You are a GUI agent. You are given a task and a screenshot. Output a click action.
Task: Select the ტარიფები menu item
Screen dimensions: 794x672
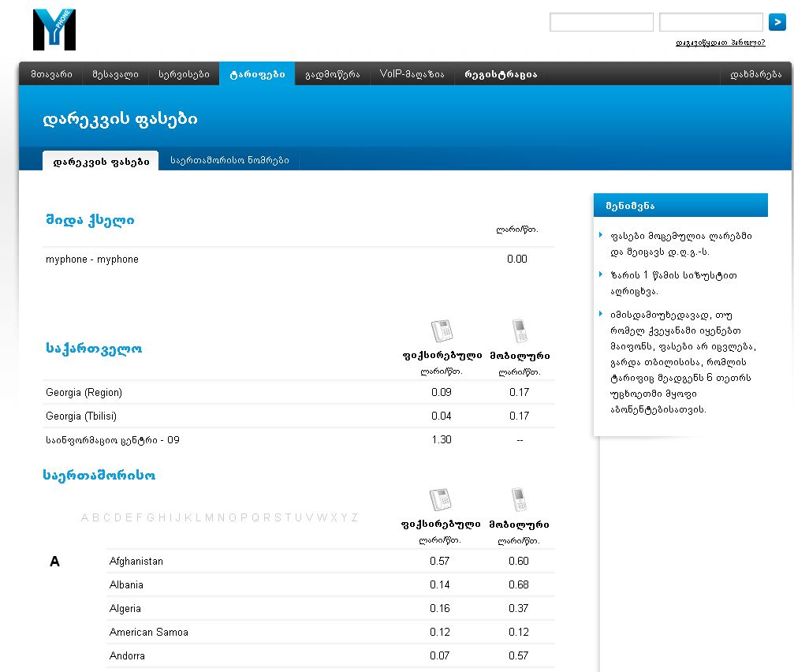(257, 74)
